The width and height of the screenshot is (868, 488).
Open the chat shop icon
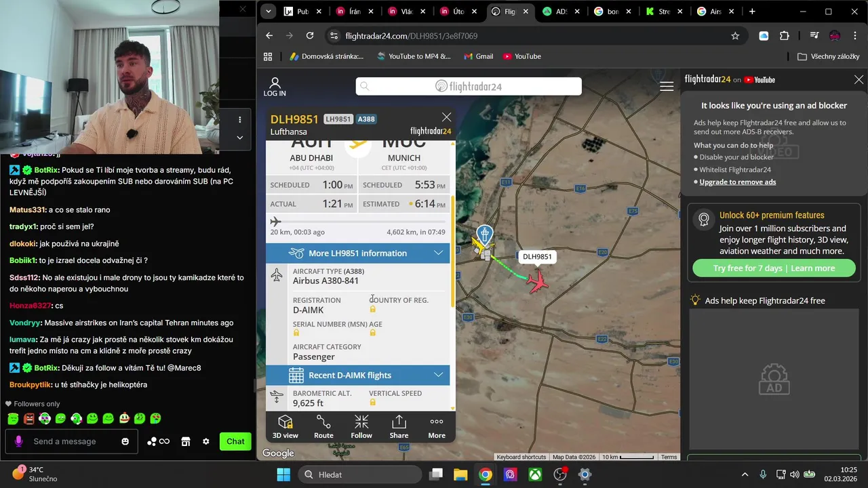pos(185,441)
